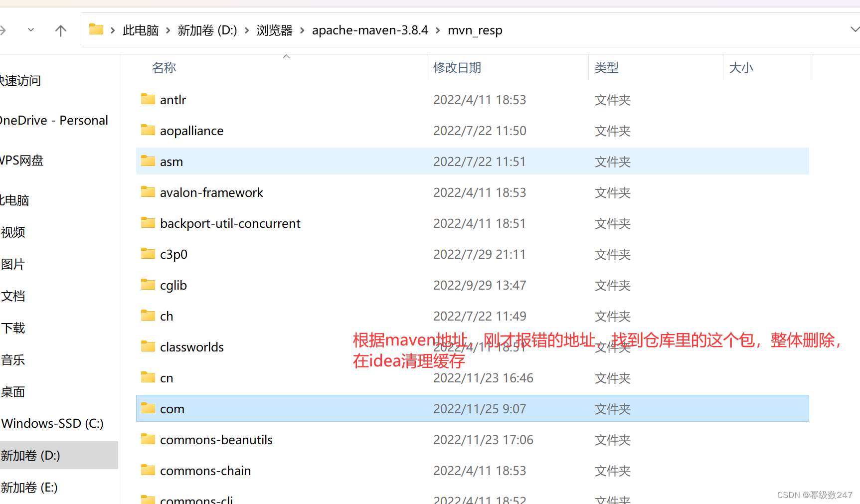Sort by 修改日期 column header

click(457, 68)
